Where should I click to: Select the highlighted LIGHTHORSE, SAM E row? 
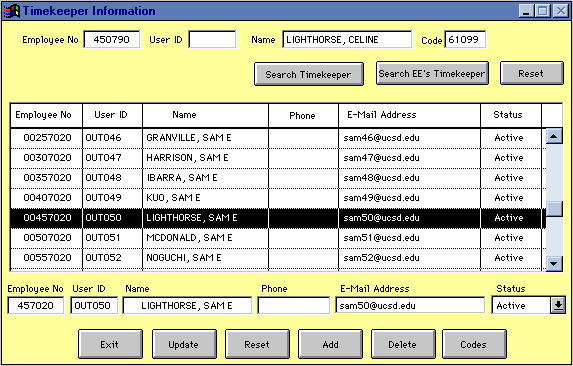pyautogui.click(x=278, y=218)
